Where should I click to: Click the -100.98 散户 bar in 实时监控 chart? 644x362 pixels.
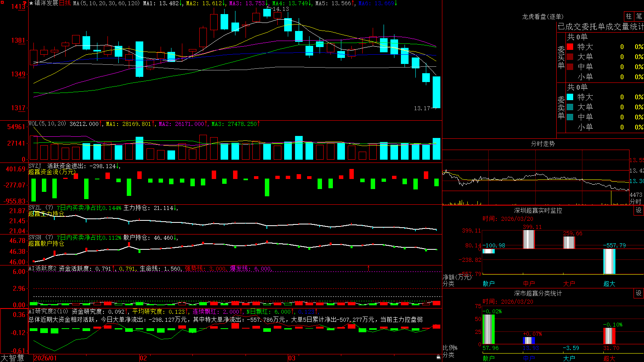pyautogui.click(x=488, y=251)
